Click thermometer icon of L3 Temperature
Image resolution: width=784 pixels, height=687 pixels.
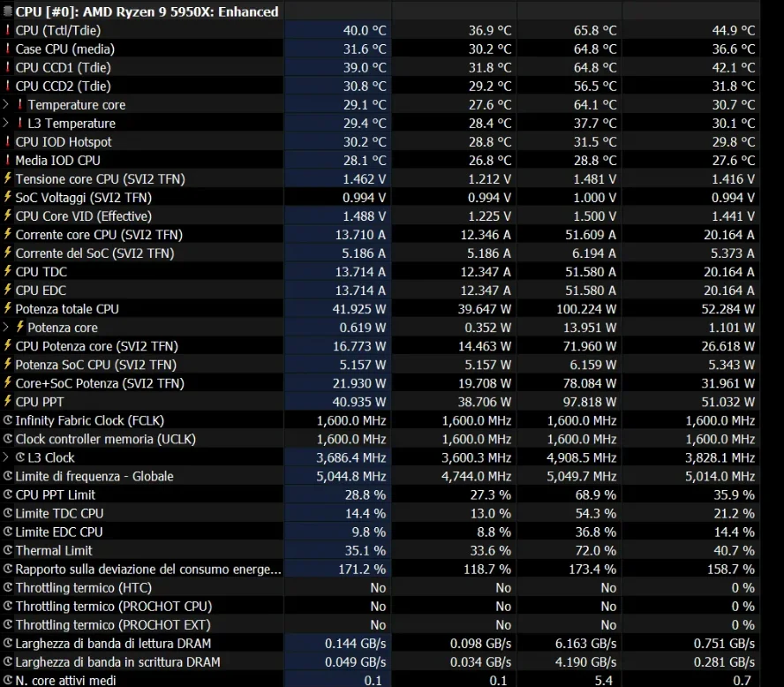point(20,123)
